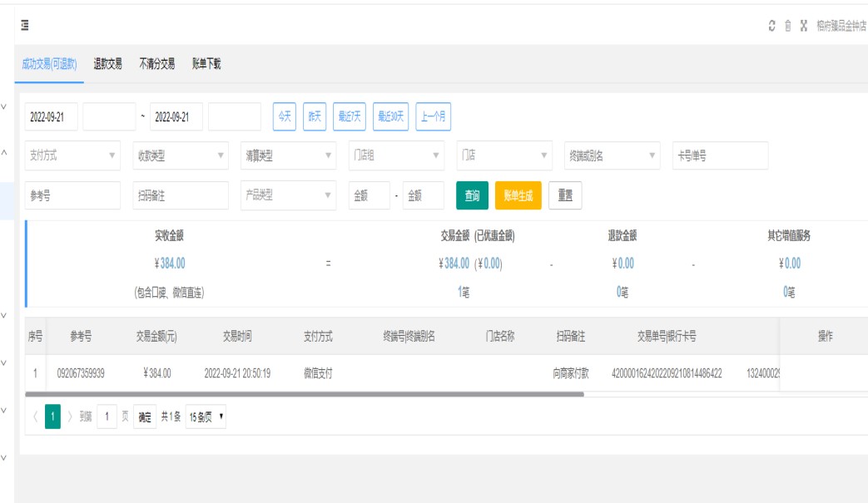Viewport: 868px width, 503px height.
Task: Open the 支付方式 dropdown filter
Action: 72,155
